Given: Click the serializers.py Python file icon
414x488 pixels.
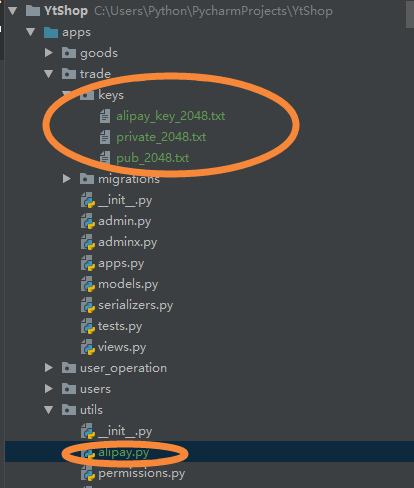Looking at the screenshot, I should [x=88, y=305].
